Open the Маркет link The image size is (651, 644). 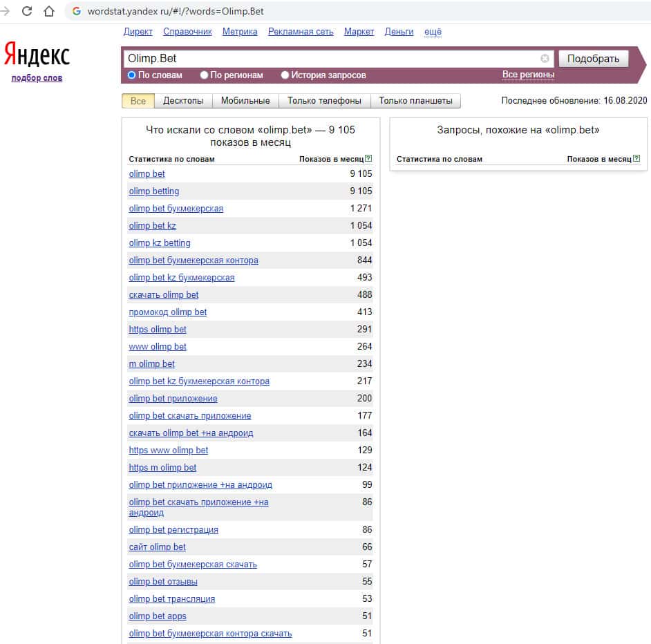coord(359,32)
